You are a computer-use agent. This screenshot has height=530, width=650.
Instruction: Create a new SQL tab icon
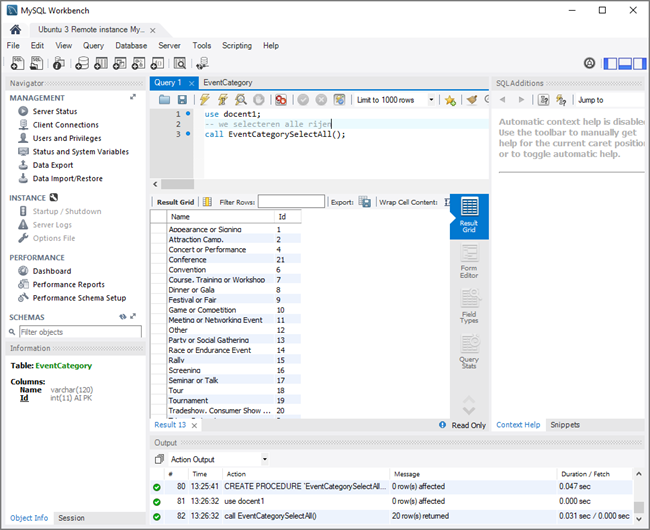pyautogui.click(x=17, y=63)
